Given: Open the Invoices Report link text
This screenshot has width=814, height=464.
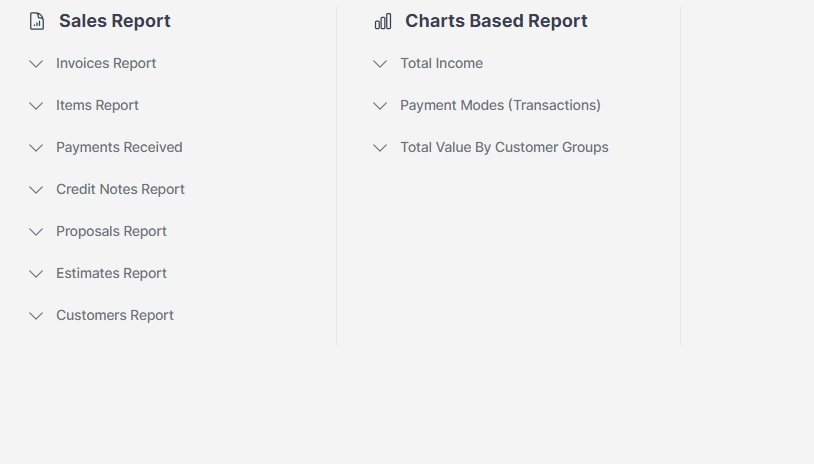Looking at the screenshot, I should pyautogui.click(x=106, y=63).
